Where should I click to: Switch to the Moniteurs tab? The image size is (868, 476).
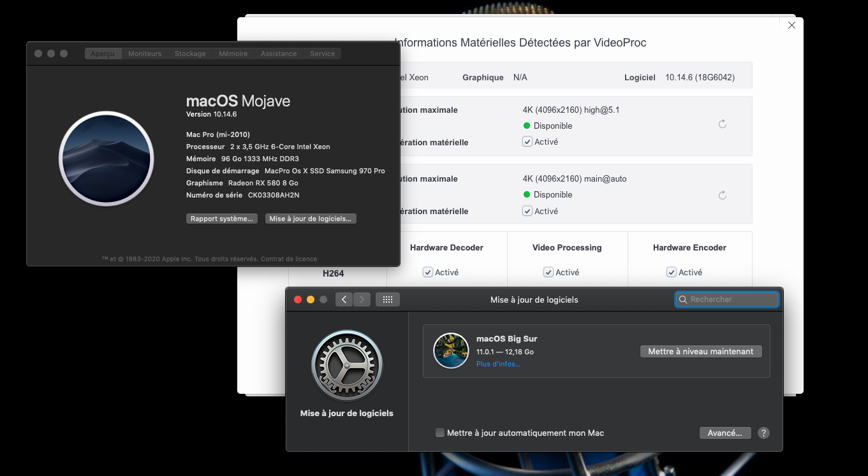pyautogui.click(x=145, y=54)
